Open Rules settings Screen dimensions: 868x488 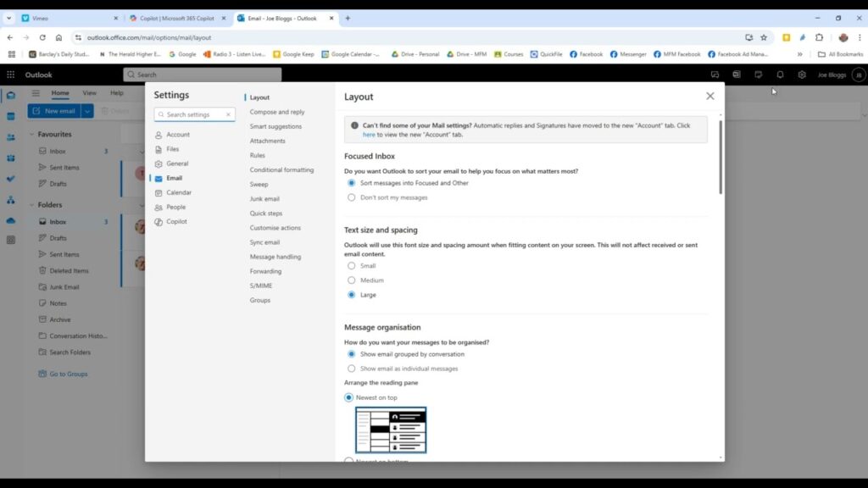tap(258, 156)
